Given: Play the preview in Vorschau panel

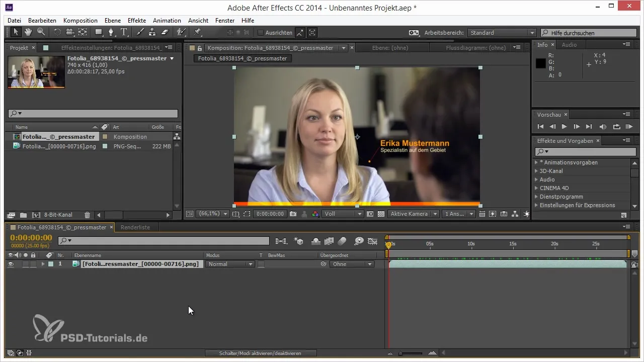Looking at the screenshot, I should tap(565, 127).
